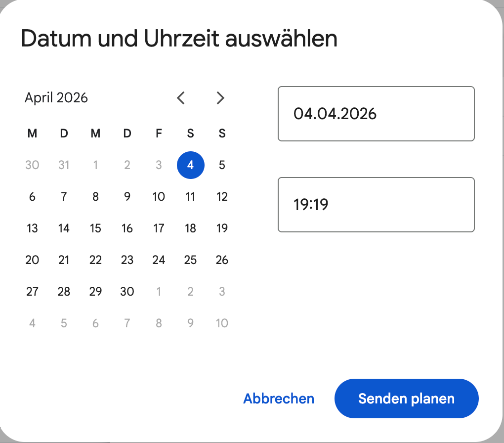Pick April 30 in the calendar

click(127, 292)
